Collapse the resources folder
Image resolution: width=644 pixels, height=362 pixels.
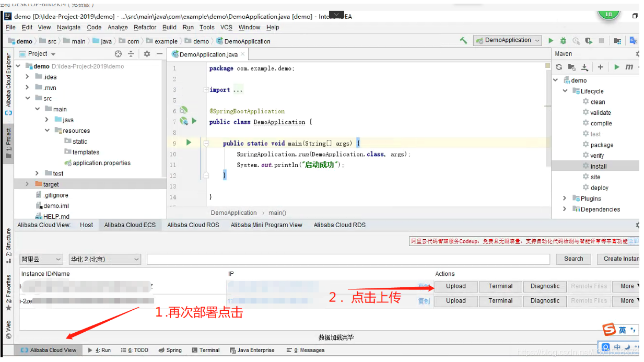(47, 131)
